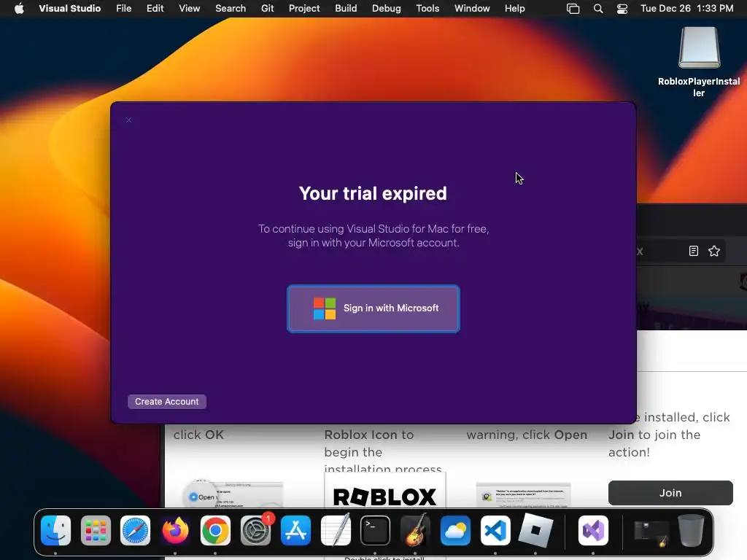
Task: Close the trial expired dialog
Action: pos(128,120)
